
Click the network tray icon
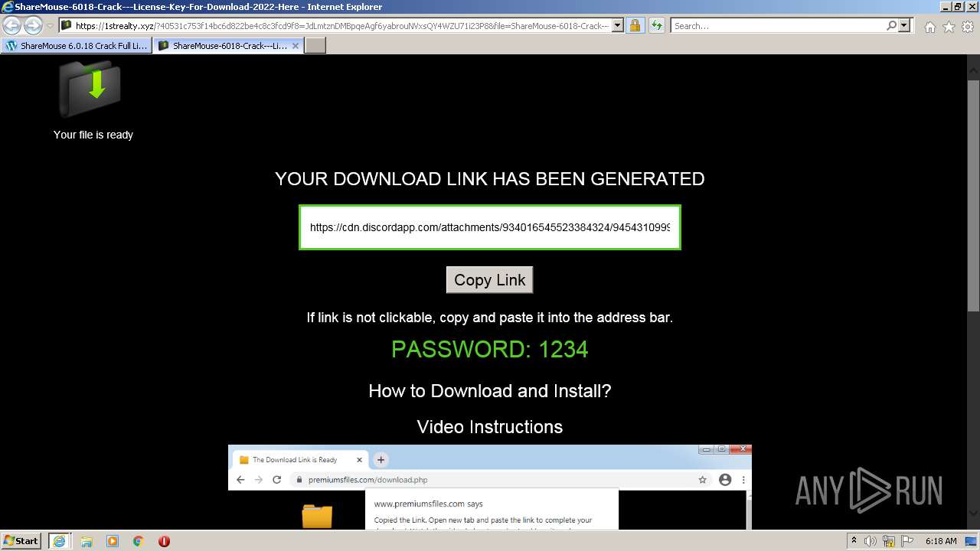click(889, 541)
